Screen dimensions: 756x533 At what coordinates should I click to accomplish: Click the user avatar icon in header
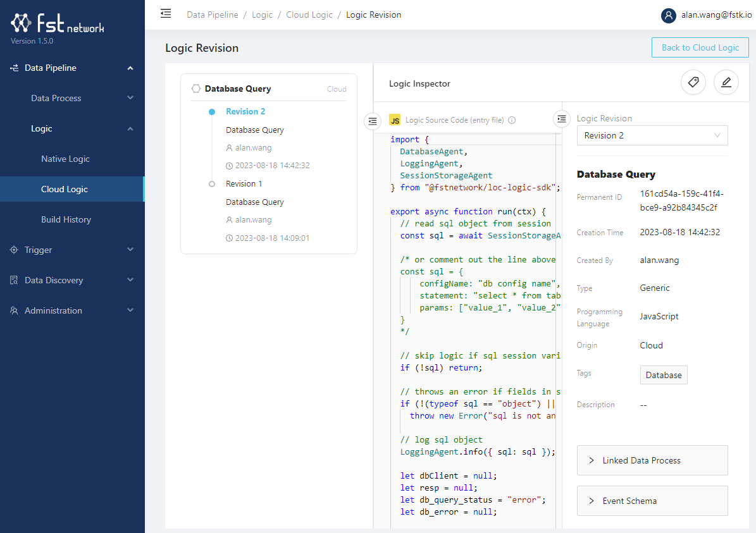click(669, 15)
